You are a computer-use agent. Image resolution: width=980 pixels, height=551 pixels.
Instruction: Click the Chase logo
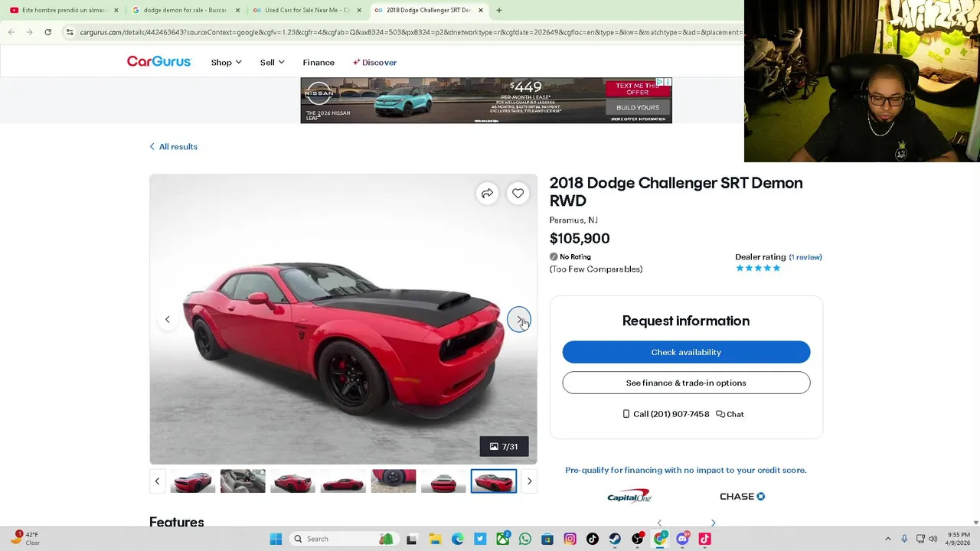pyautogui.click(x=742, y=496)
